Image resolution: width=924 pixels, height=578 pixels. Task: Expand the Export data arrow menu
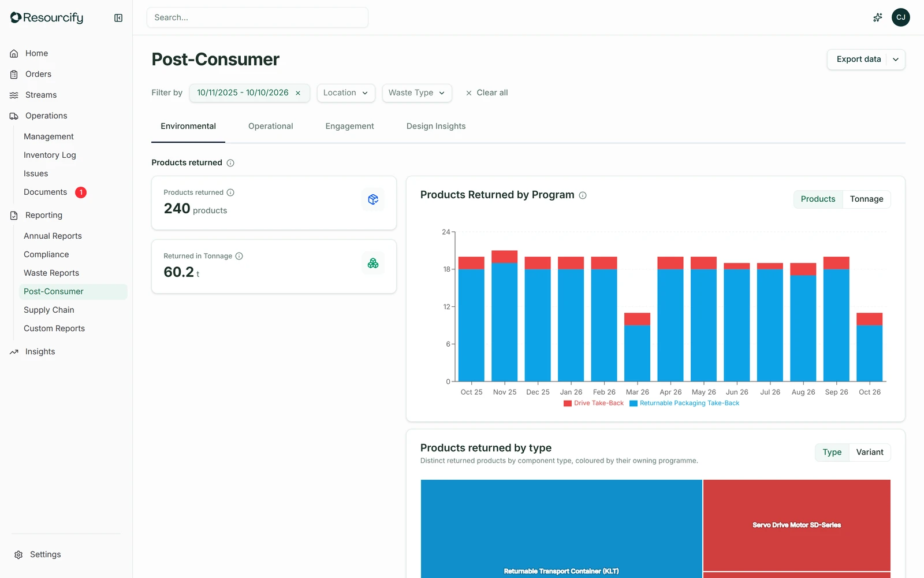(896, 60)
